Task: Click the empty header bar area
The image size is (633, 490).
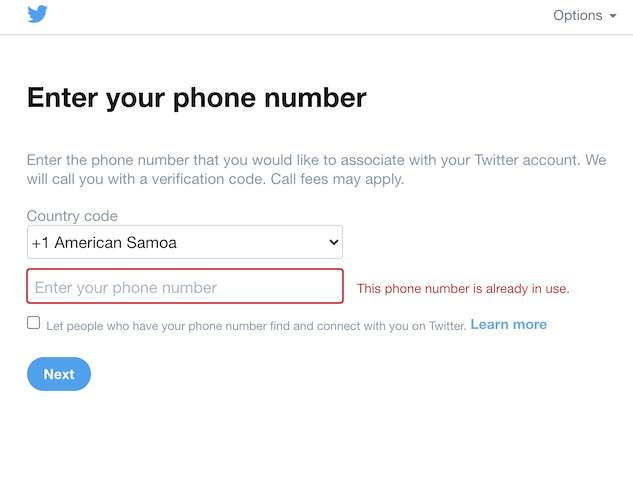Action: pos(300,16)
